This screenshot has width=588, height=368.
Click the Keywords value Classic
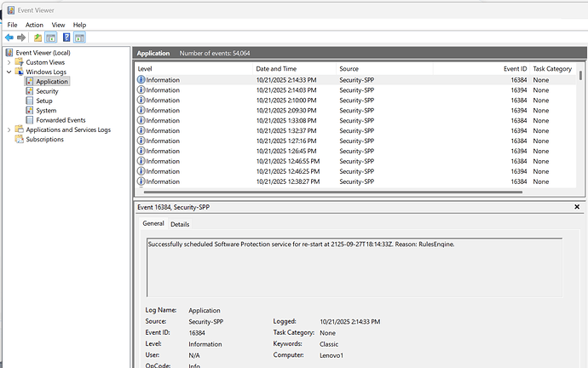[329, 344]
